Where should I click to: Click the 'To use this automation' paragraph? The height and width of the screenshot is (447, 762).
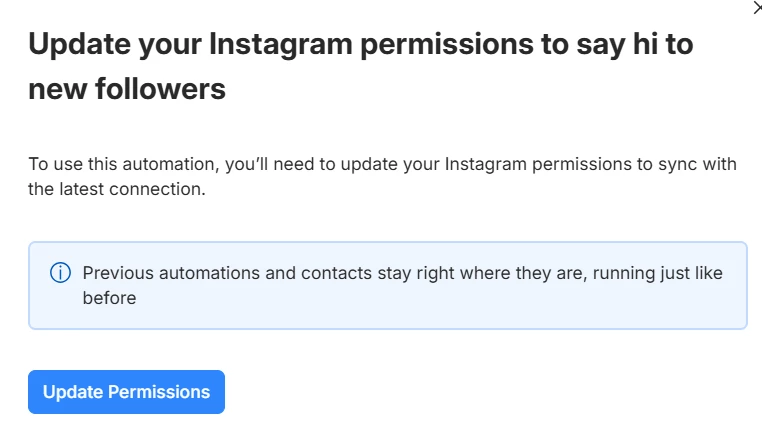tap(382, 176)
